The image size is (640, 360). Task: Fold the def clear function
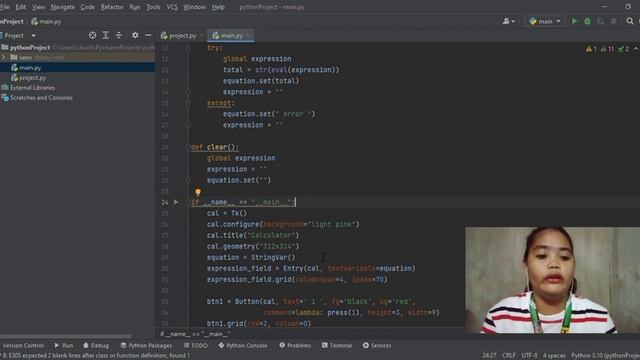(189, 147)
